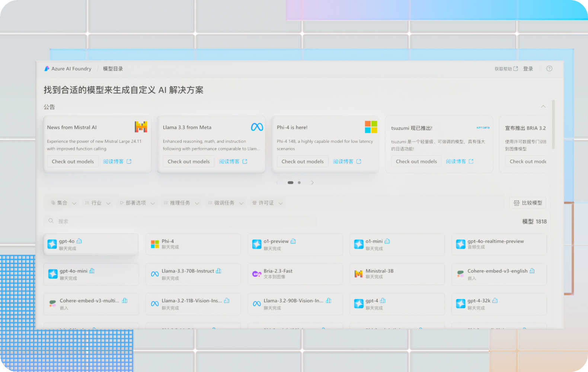The width and height of the screenshot is (588, 372).
Task: Open 阅读博客 link in Llama 3.3 card
Action: coord(233,161)
